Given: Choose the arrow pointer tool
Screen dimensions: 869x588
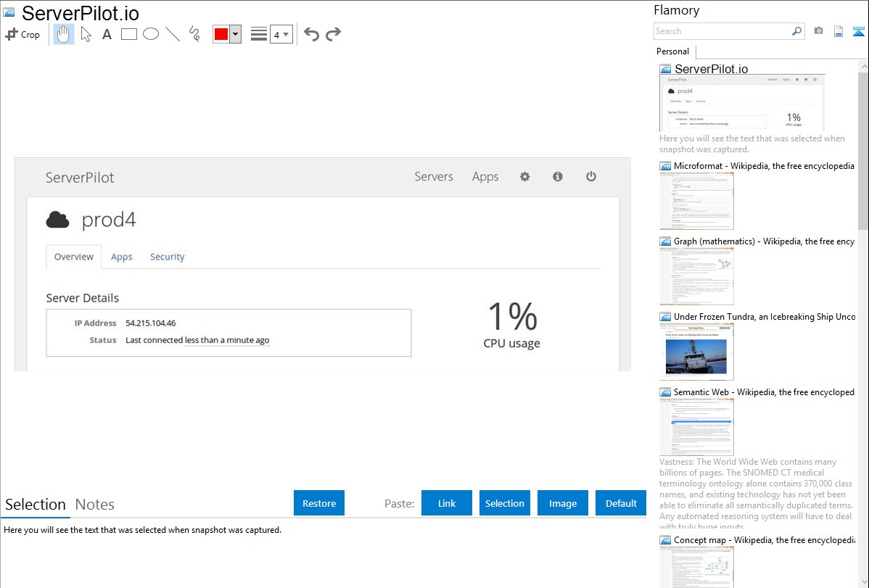Looking at the screenshot, I should 86,34.
